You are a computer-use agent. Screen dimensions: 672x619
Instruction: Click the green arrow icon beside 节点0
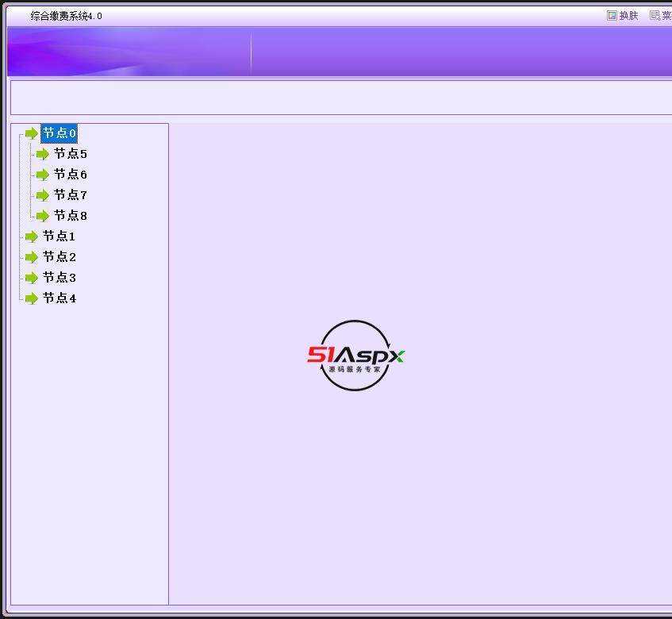(x=32, y=133)
